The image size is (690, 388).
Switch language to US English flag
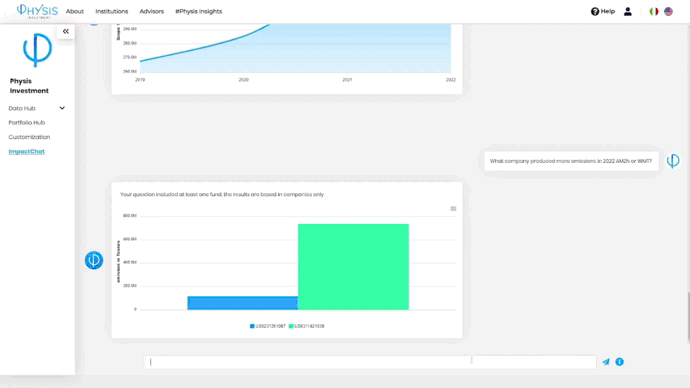[668, 11]
